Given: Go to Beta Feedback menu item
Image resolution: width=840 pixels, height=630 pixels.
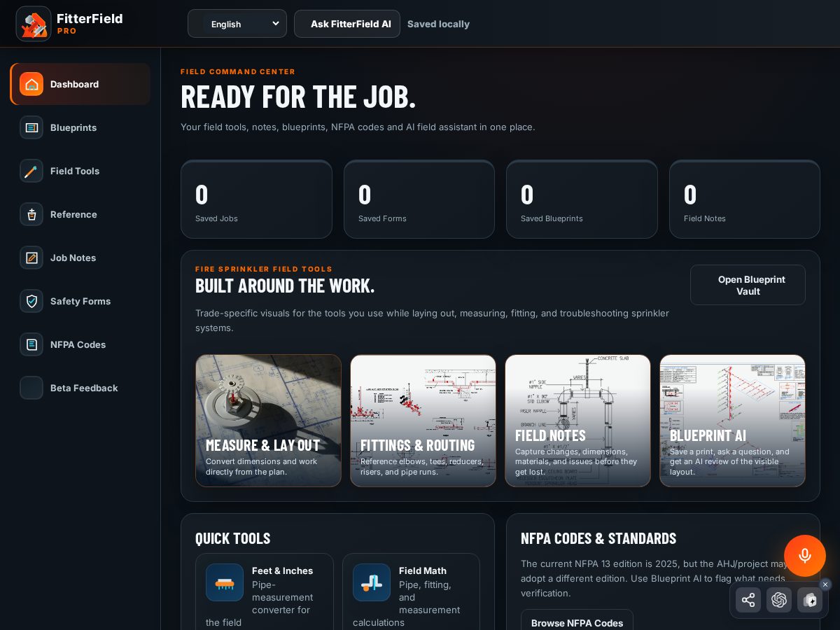Looking at the screenshot, I should click(x=80, y=388).
